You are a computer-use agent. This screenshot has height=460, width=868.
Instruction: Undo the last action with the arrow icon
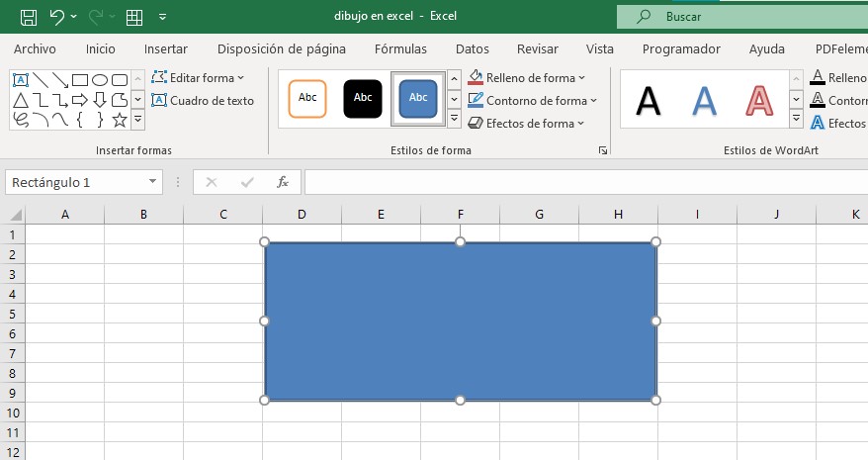[57, 17]
